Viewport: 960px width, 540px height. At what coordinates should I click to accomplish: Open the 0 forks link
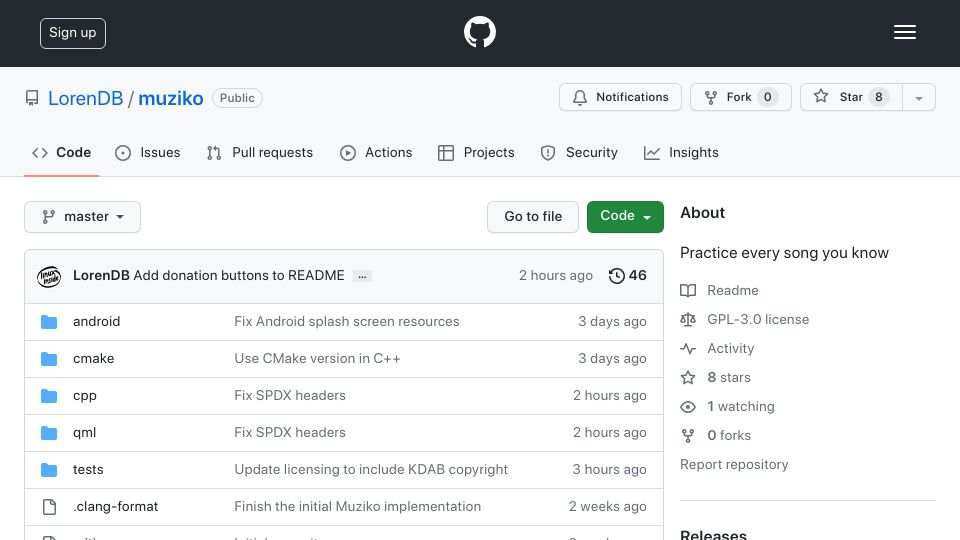[x=729, y=435]
